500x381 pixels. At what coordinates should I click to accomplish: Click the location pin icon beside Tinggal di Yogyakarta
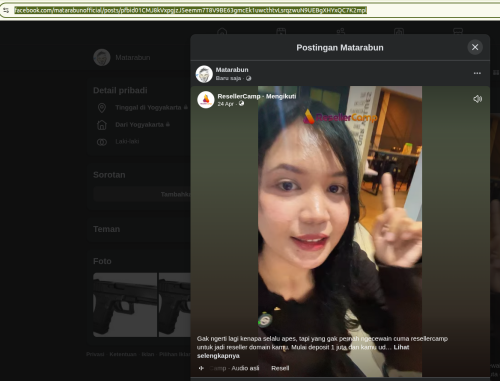pyautogui.click(x=102, y=108)
